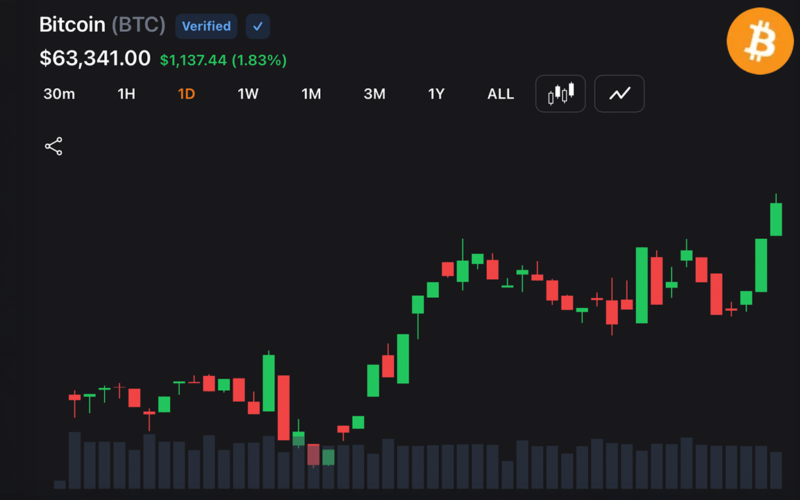This screenshot has width=800, height=500.
Task: Select the 1Y timeframe
Action: (x=436, y=94)
